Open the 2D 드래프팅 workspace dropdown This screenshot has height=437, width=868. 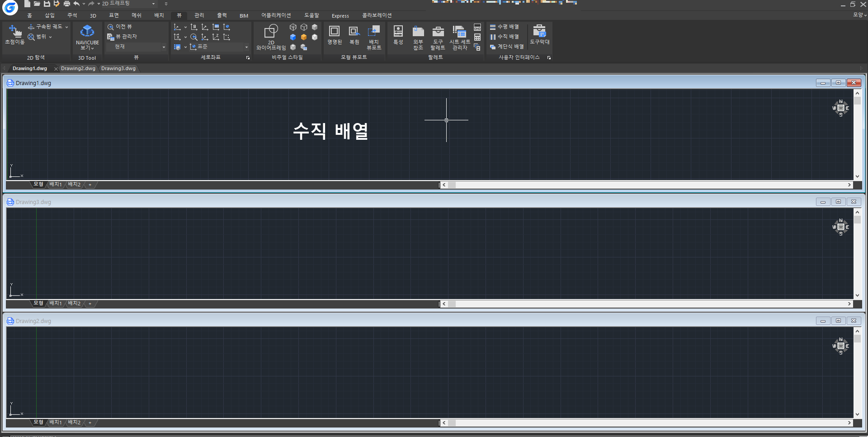pyautogui.click(x=128, y=4)
